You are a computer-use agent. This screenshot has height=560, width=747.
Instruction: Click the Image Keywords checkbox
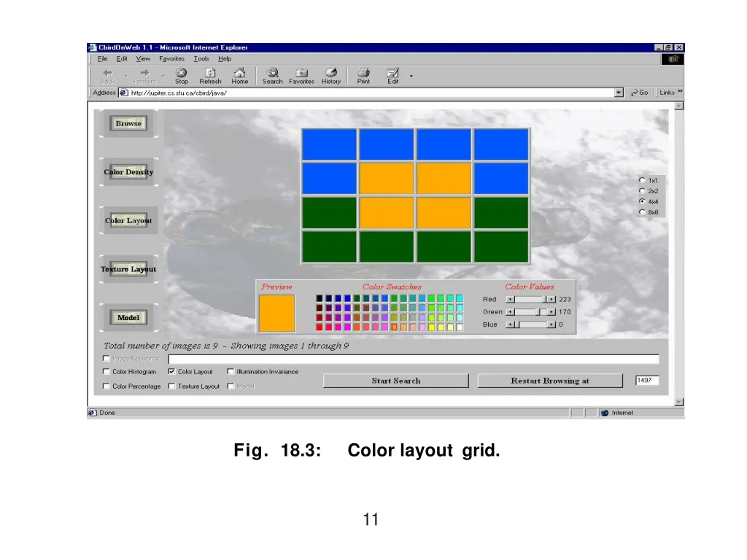[107, 359]
